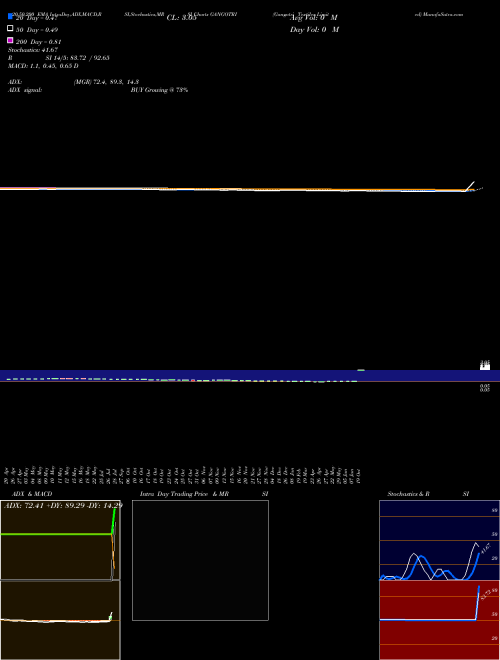Click the red RSI panel
Viewport: 500px width, 660px height.
tap(439, 620)
